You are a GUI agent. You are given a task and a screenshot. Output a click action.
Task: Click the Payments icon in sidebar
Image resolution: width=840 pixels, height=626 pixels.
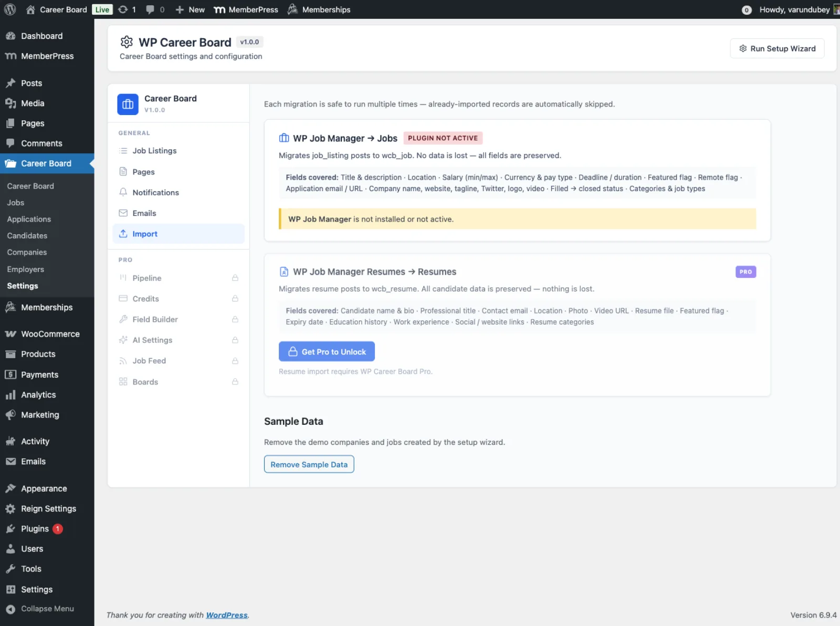point(10,374)
